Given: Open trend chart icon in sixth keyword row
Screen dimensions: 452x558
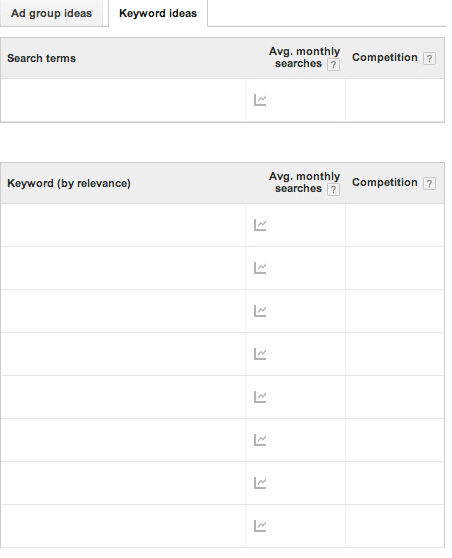Looking at the screenshot, I should [260, 440].
